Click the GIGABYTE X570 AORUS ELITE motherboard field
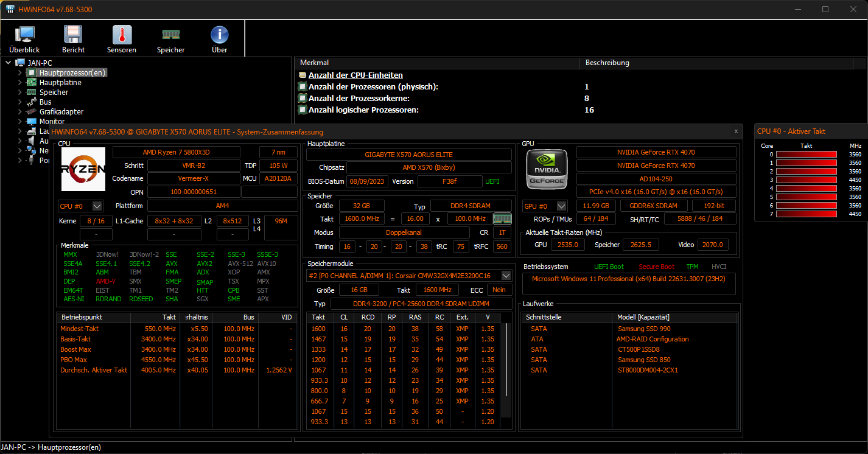This screenshot has width=868, height=454. [408, 155]
